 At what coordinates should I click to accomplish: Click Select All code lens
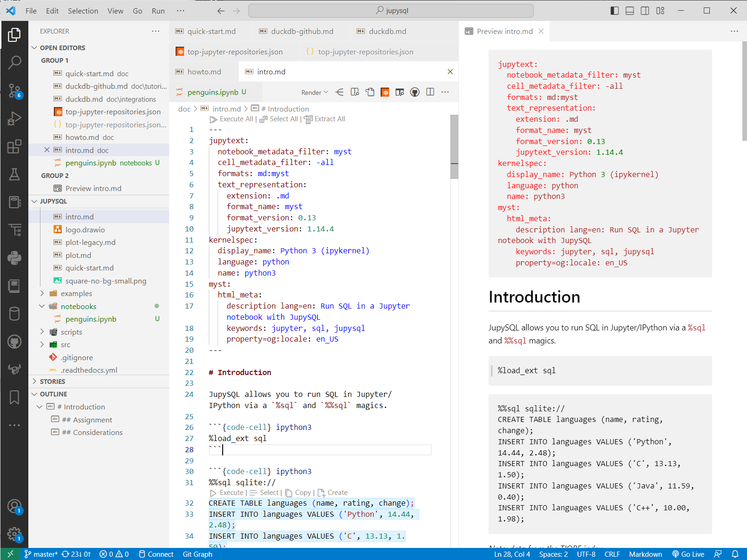pyautogui.click(x=278, y=119)
